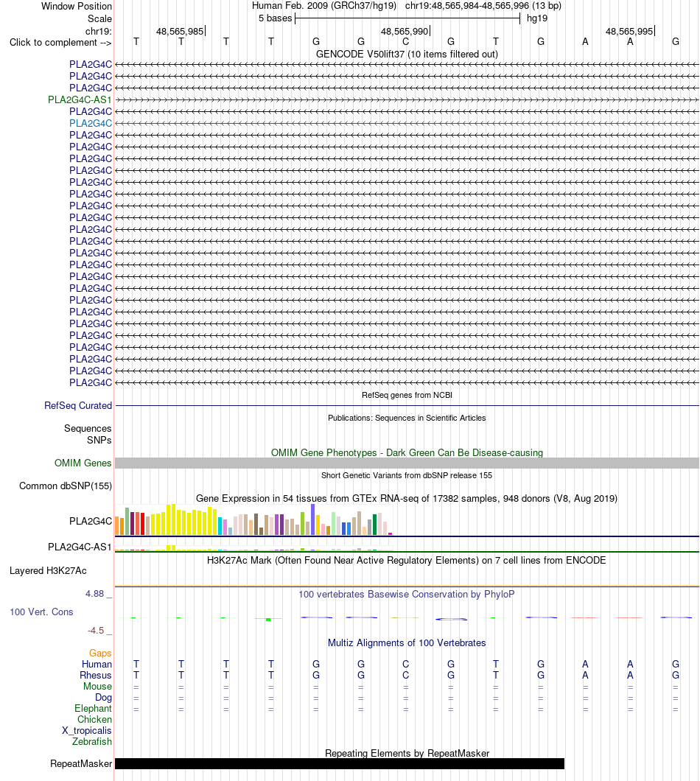Select the green PLA2G4C-AS1 transcript label

click(x=80, y=99)
